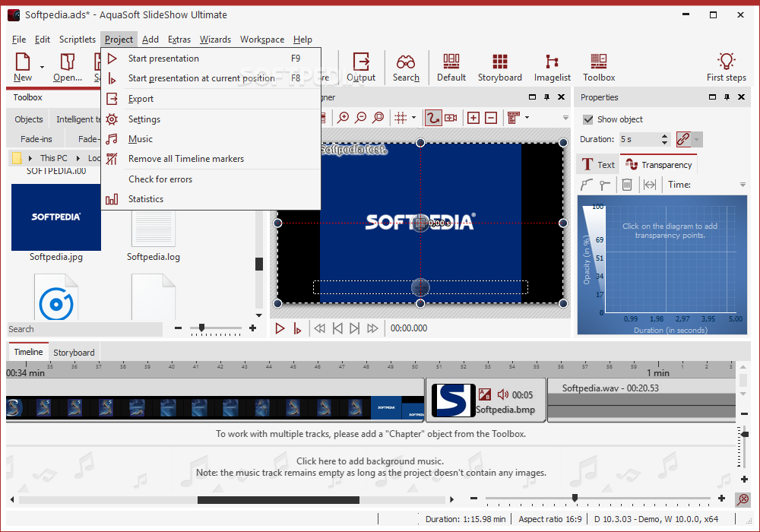Click the Toolbox Search field
760x532 pixels.
(x=85, y=329)
